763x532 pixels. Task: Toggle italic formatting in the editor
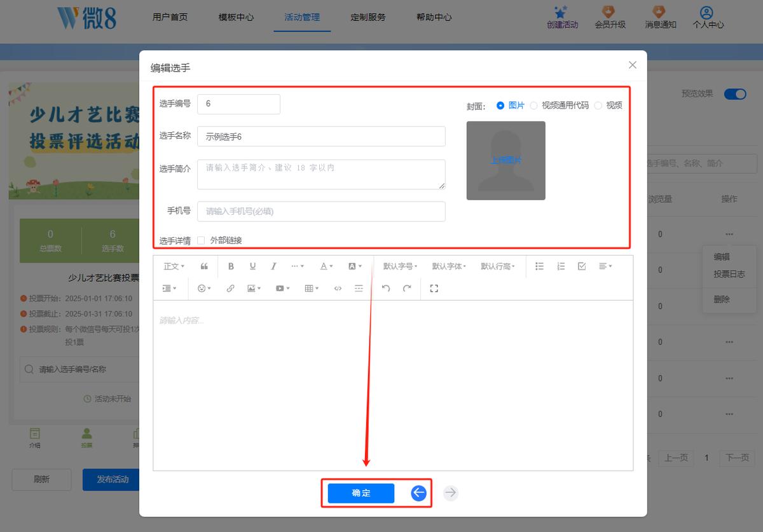point(273,266)
